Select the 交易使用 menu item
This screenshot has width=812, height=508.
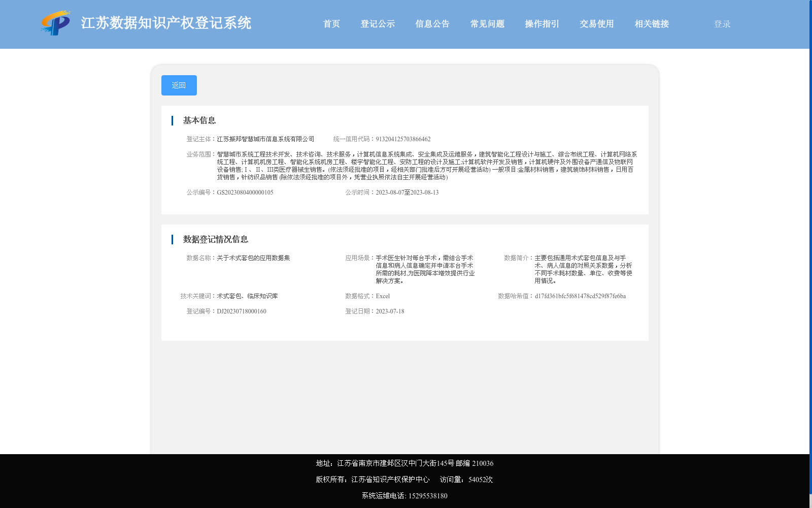click(x=597, y=24)
